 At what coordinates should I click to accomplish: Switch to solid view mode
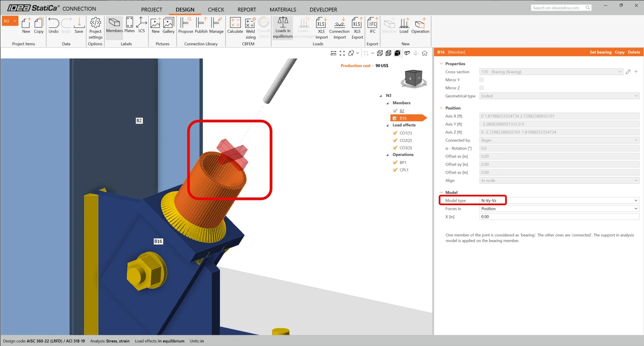pos(397,53)
